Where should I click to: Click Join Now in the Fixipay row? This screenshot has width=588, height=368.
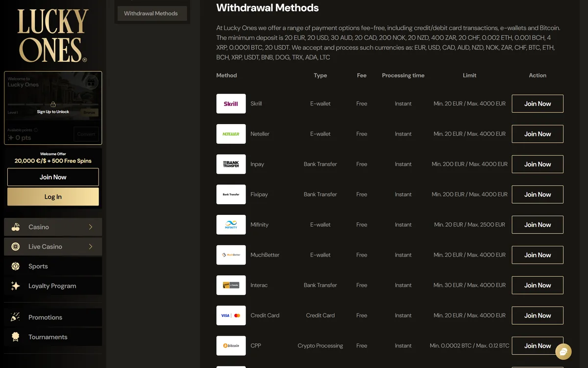pos(538,194)
